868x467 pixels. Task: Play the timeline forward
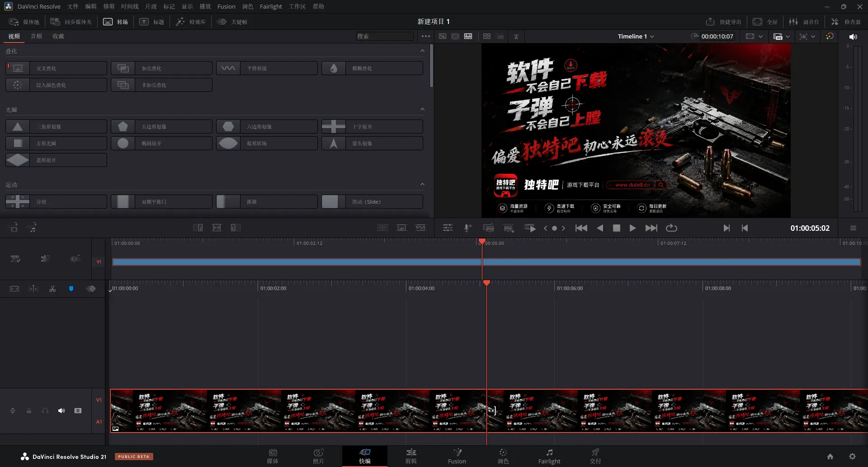(632, 228)
